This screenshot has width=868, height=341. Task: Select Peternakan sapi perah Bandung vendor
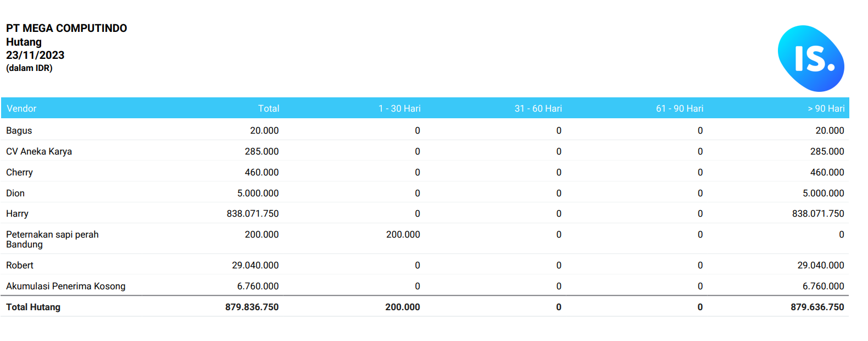tap(52, 239)
